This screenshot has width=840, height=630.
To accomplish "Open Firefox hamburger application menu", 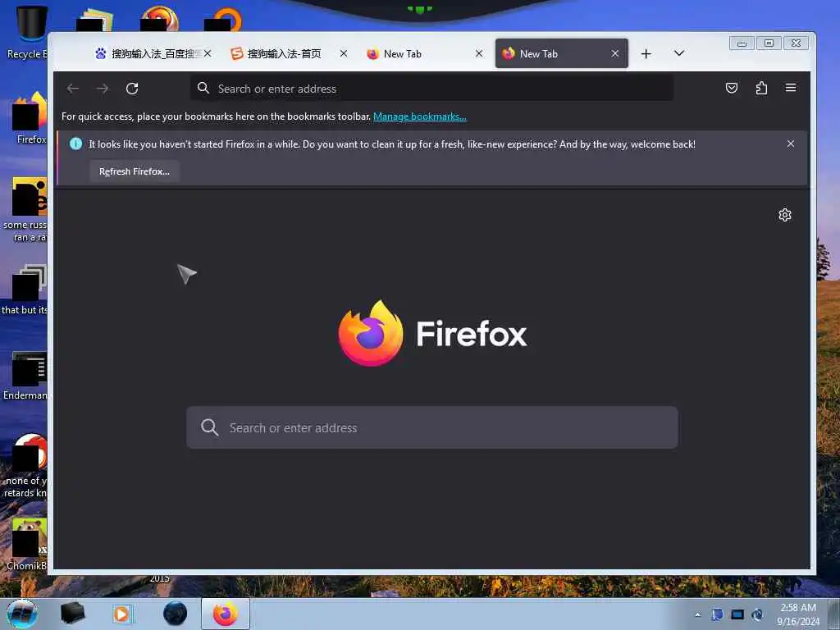I will [x=791, y=88].
